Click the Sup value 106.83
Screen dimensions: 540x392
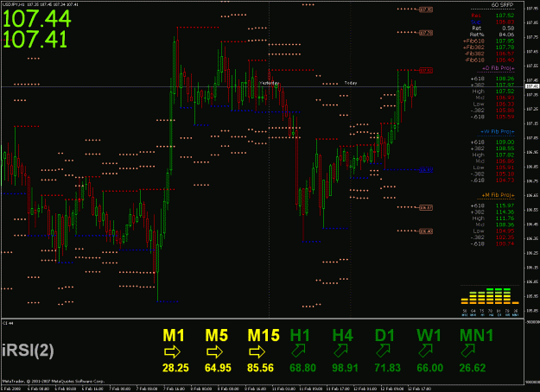(505, 22)
